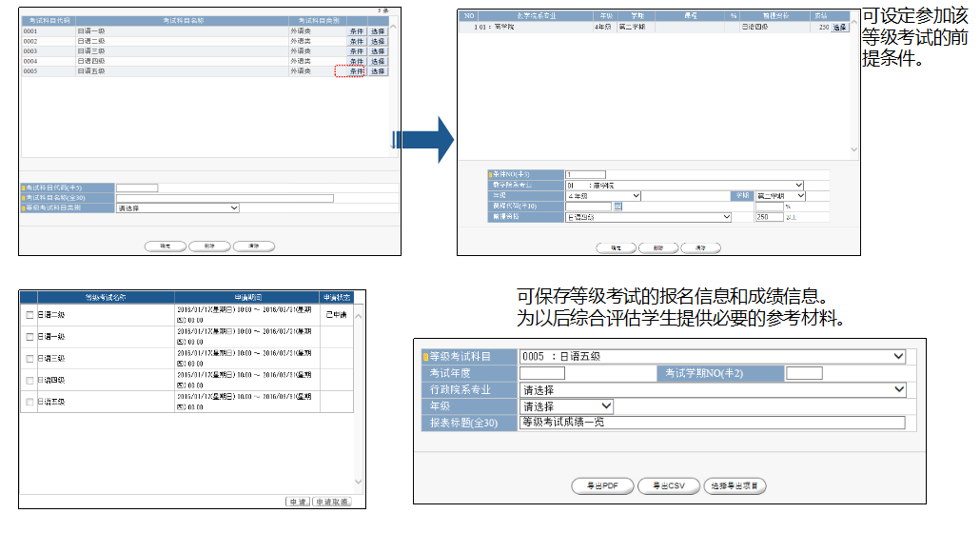Screen dimensions: 980x533
Task: Open 等级考试科目 dropdown showing 0005 日语五级
Action: pos(712,357)
